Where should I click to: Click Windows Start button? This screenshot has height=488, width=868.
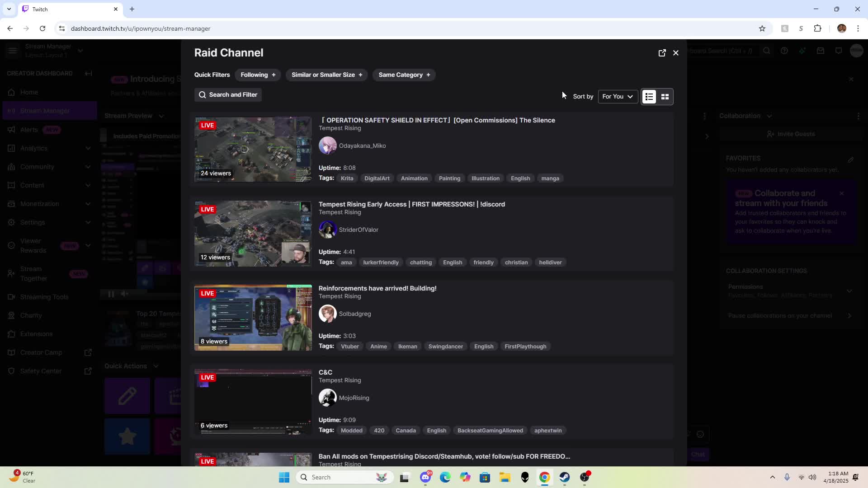click(x=284, y=477)
